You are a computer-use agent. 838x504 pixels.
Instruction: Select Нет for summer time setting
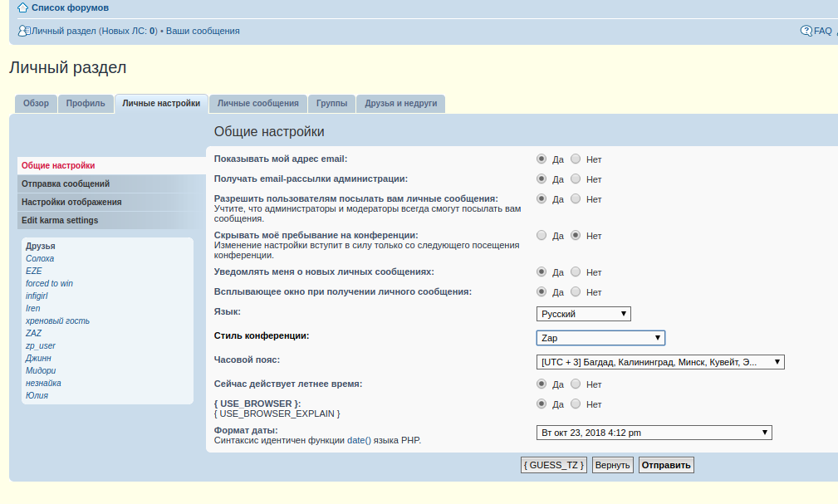[x=576, y=384]
